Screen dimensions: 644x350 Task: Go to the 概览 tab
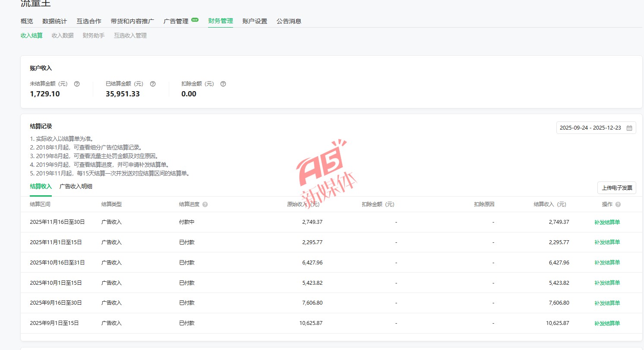pos(27,21)
